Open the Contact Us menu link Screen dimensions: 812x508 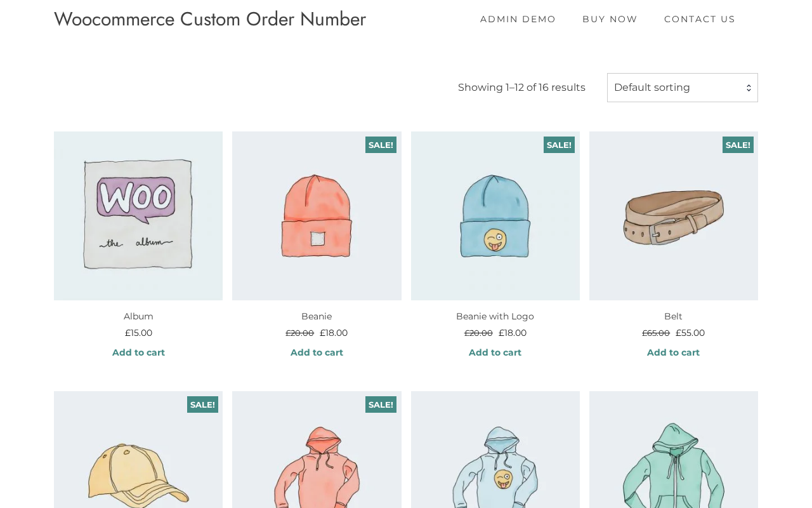(x=699, y=19)
